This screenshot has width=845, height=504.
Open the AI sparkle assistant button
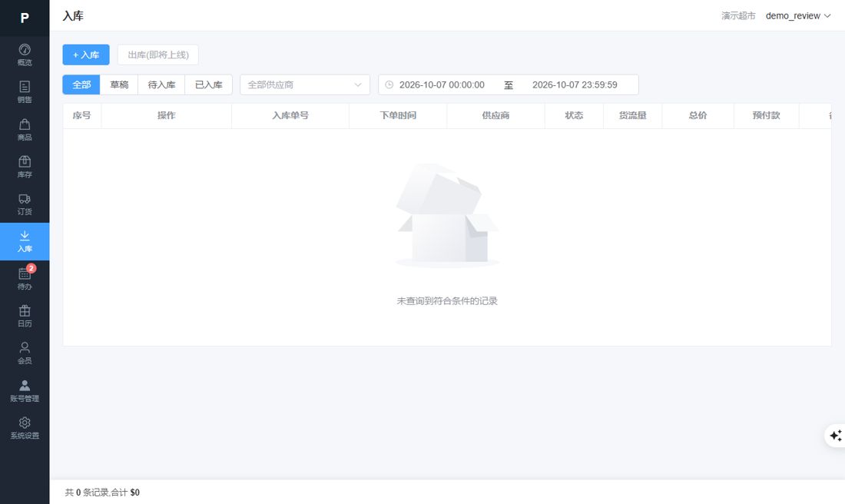[x=836, y=435]
